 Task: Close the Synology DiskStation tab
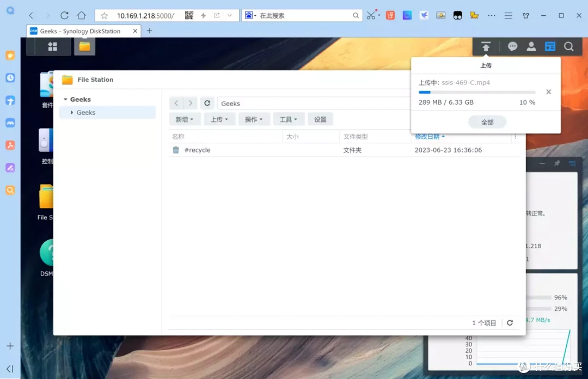[x=135, y=31]
